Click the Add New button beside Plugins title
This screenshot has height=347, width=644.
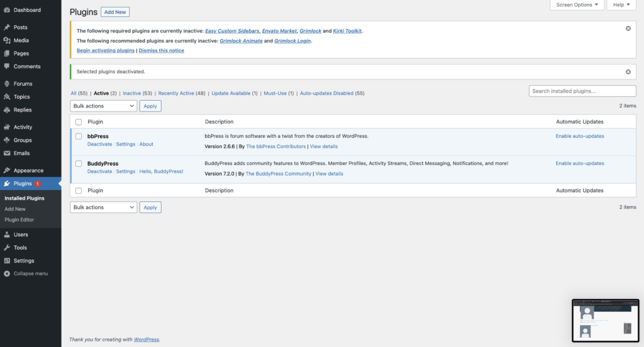(115, 12)
